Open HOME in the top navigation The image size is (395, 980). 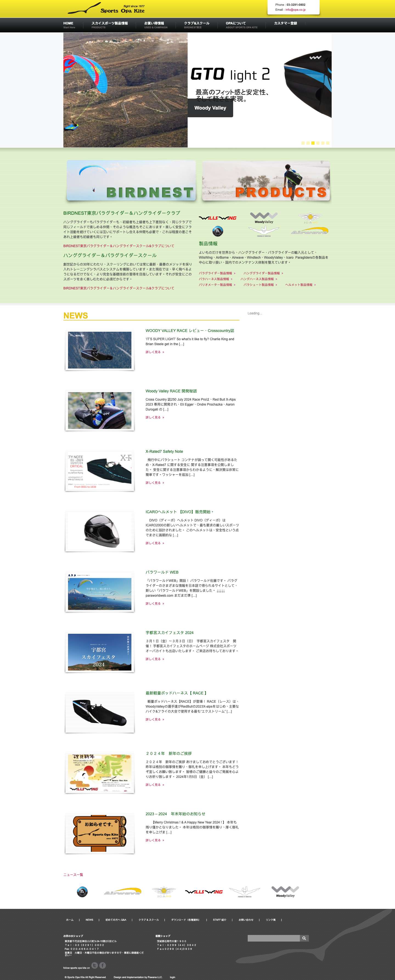pos(69,25)
